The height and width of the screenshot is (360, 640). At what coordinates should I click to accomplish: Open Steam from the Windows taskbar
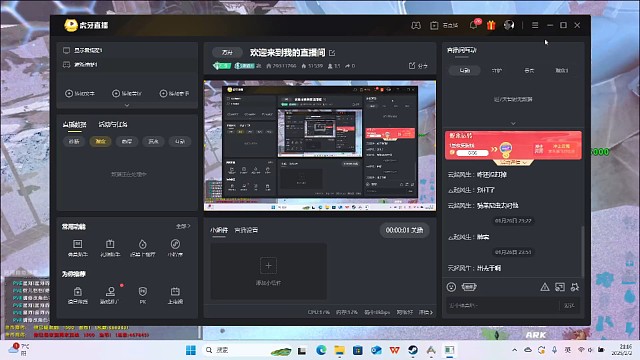point(413,350)
